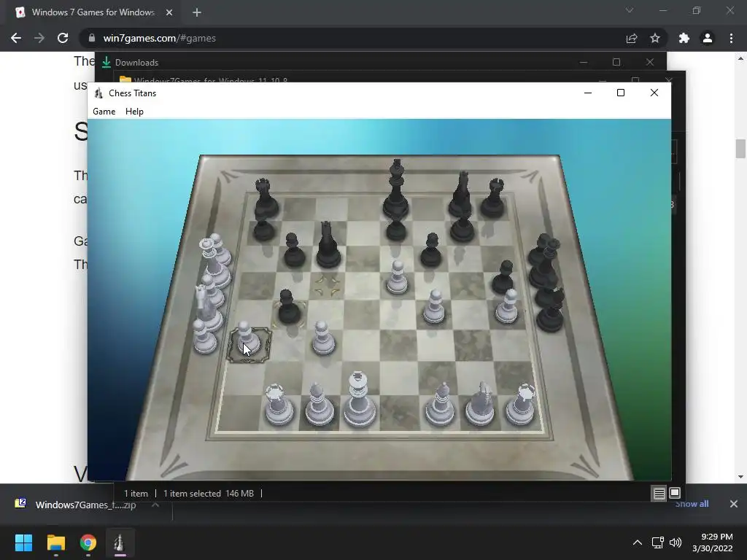Viewport: 747px width, 560px height.
Task: Open a new Chrome tab
Action: pos(197,12)
